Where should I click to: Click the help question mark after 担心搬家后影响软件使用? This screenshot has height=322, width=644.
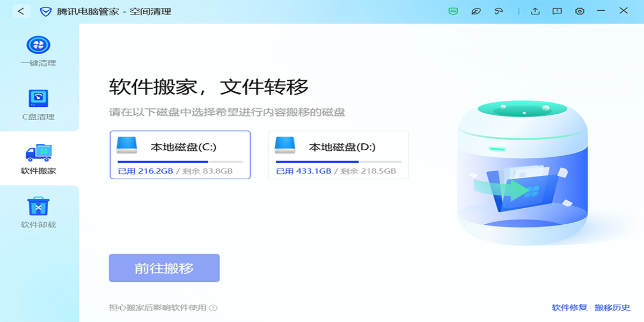[x=214, y=308]
